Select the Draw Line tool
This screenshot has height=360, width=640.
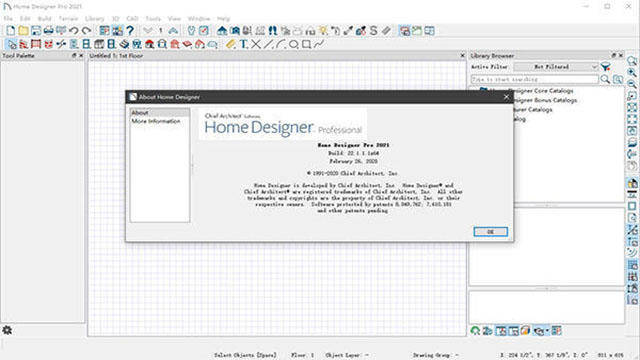coord(268,44)
